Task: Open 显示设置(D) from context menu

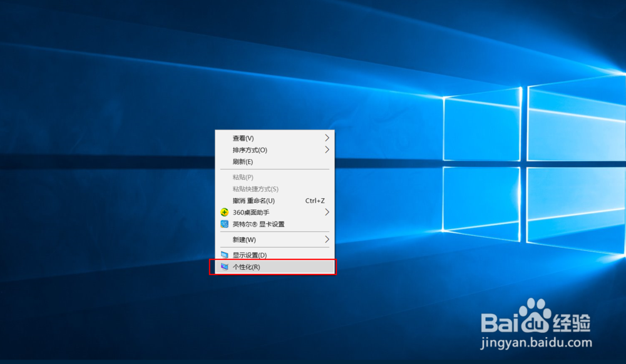Action: click(x=275, y=255)
